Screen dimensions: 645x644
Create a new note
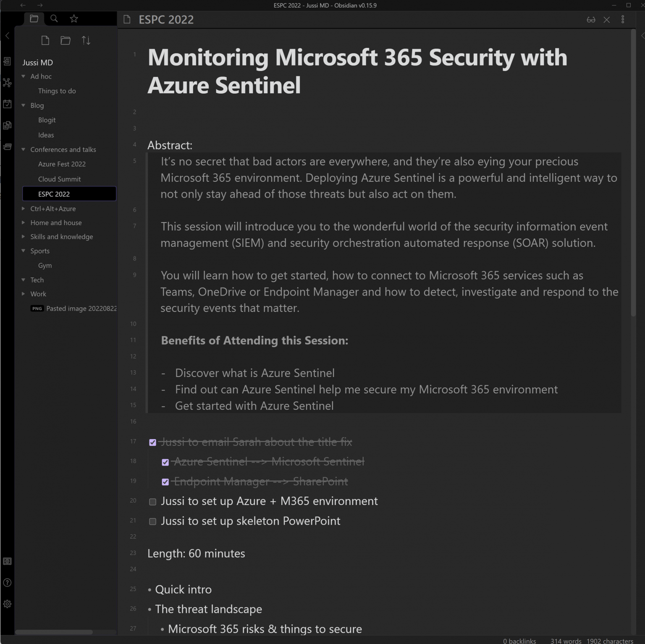45,40
